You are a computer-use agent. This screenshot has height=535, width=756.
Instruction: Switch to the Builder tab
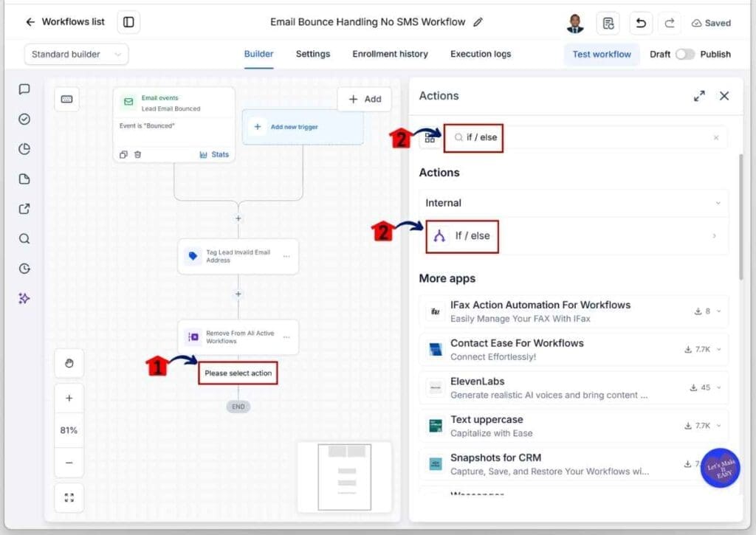[x=258, y=54]
